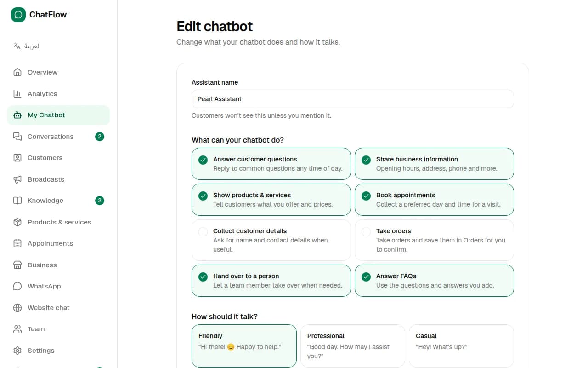Image resolution: width=588 pixels, height=368 pixels.
Task: Enable Take orders option
Action: pos(434,240)
